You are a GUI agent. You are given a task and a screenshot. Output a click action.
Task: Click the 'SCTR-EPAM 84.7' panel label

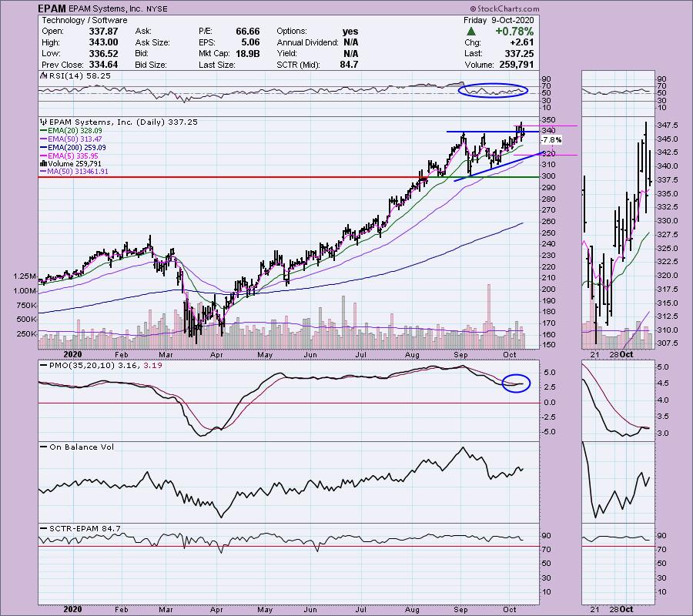[80, 528]
